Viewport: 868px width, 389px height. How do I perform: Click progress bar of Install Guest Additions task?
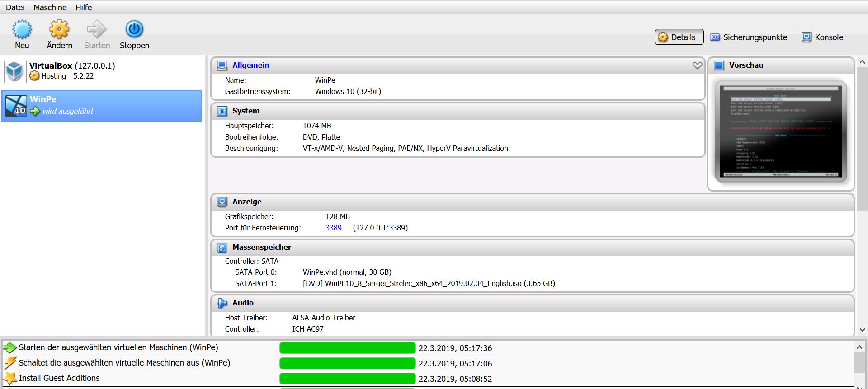coord(347,379)
